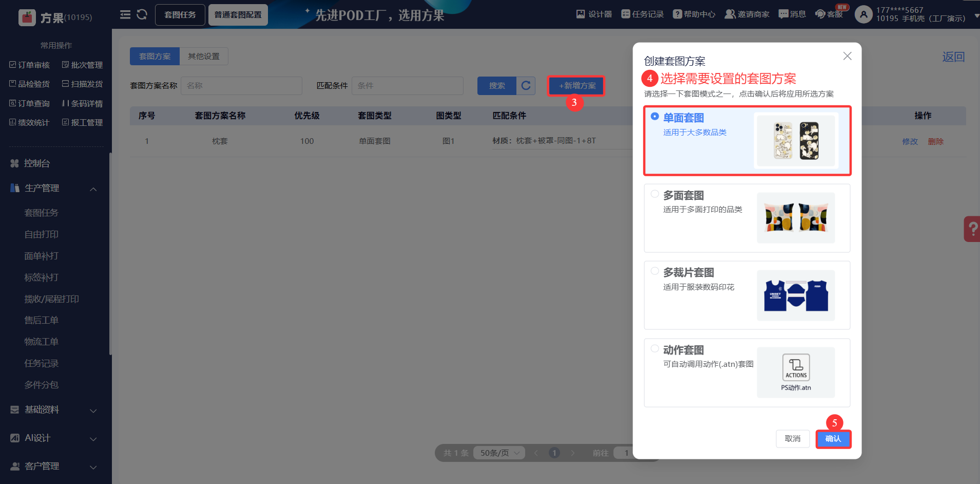
Task: Click the next page arrow
Action: pyautogui.click(x=572, y=453)
